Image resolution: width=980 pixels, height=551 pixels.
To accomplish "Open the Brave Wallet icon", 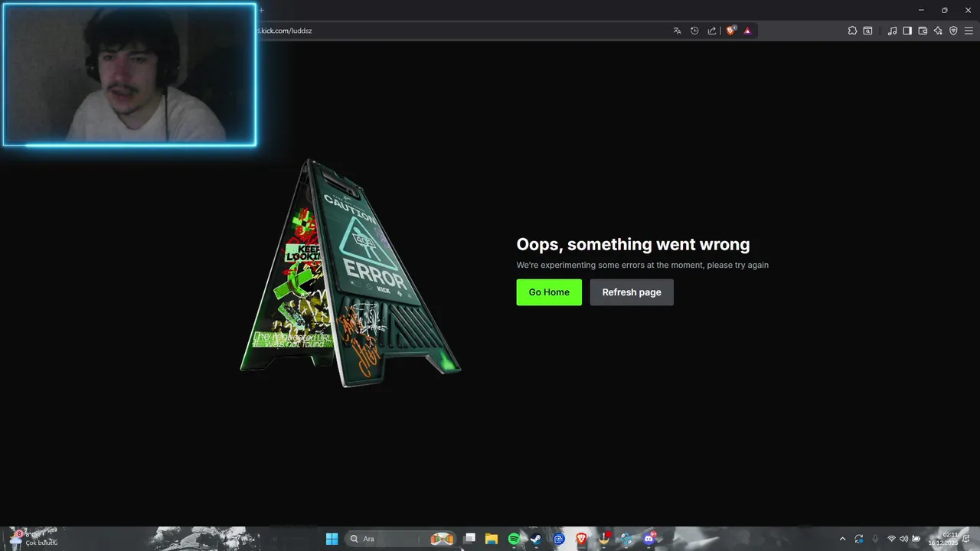I will (923, 31).
